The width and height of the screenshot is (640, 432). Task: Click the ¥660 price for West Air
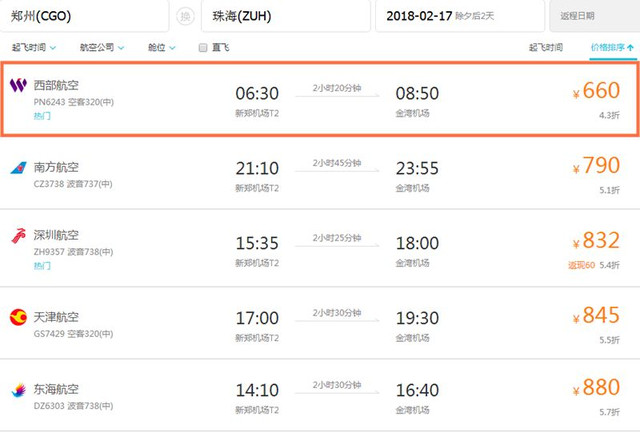click(x=596, y=91)
